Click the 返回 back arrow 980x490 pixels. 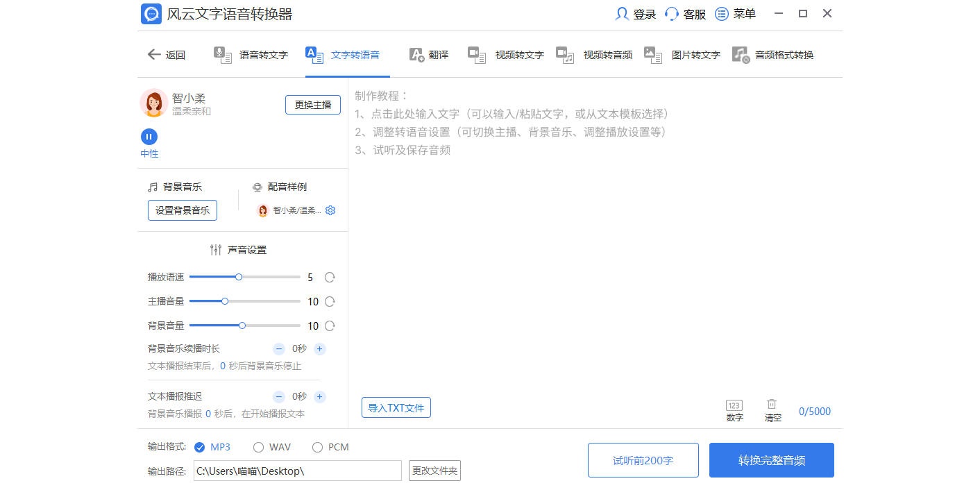(154, 54)
